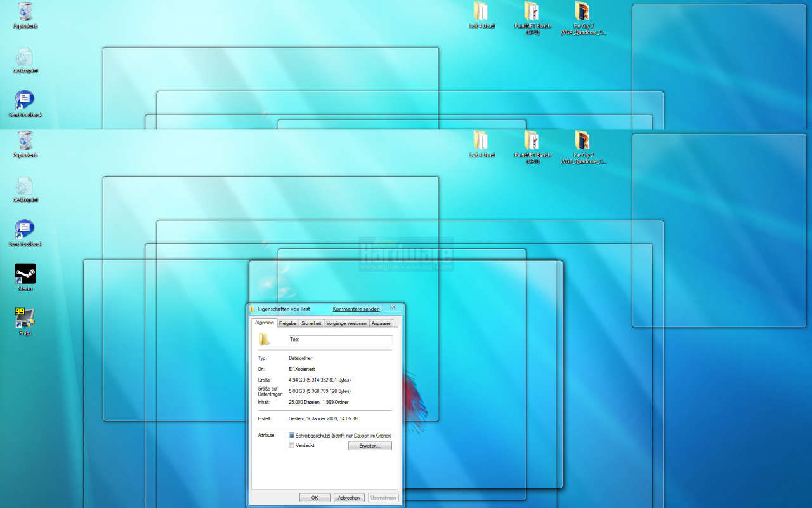Click the folder icon in the Test properties dialog

pyautogui.click(x=265, y=340)
